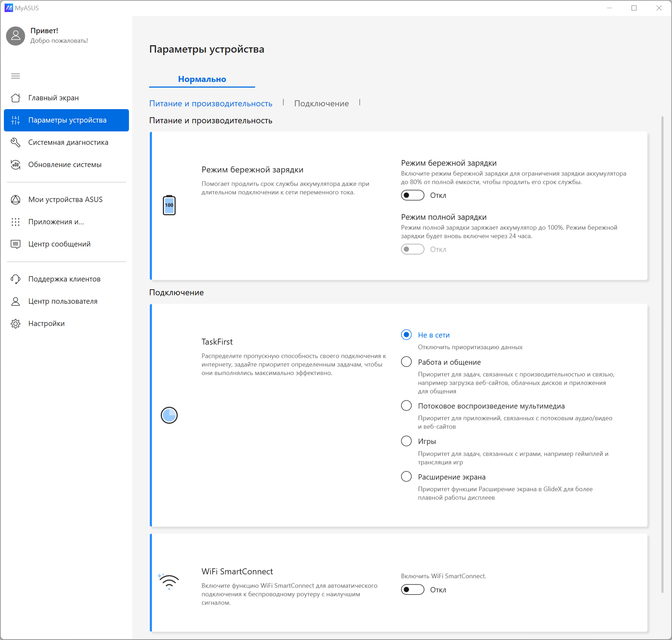The height and width of the screenshot is (640, 672).
Task: Open Главный экран in sidebar
Action: pos(66,98)
